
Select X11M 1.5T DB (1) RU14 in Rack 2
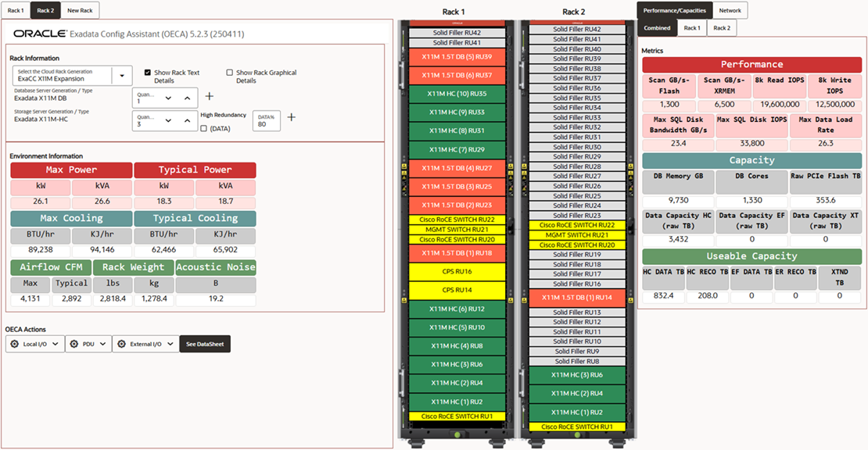(x=577, y=298)
